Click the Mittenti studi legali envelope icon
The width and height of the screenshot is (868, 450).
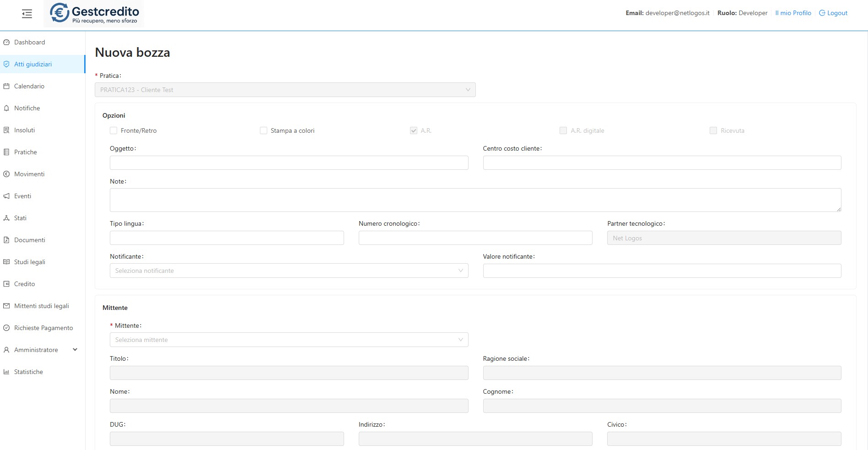(x=6, y=306)
